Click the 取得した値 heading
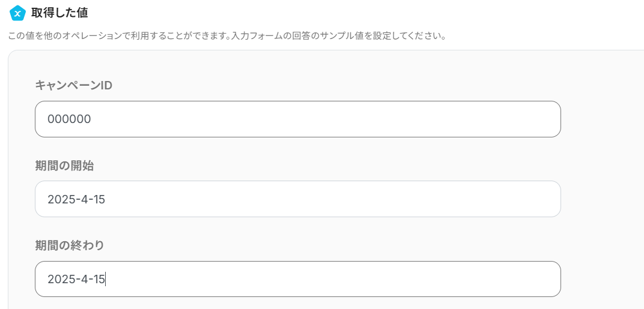 tap(59, 12)
